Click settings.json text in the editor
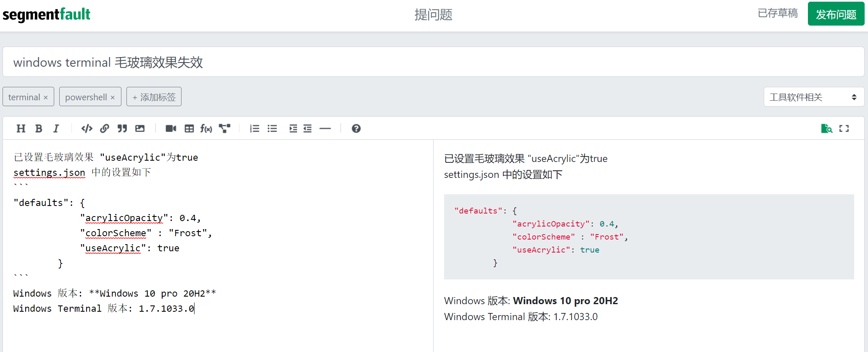The image size is (868, 352). tap(49, 172)
